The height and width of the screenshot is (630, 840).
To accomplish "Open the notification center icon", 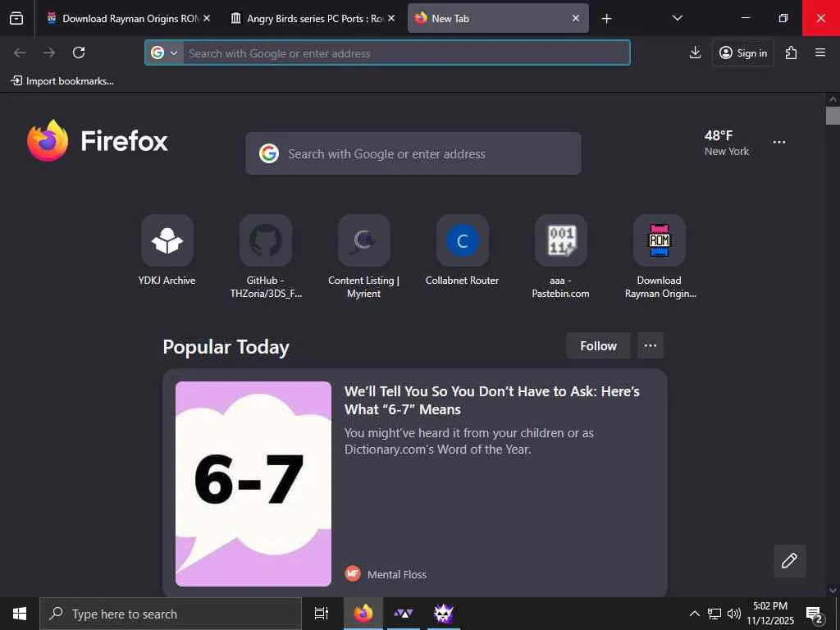I will pos(815,614).
